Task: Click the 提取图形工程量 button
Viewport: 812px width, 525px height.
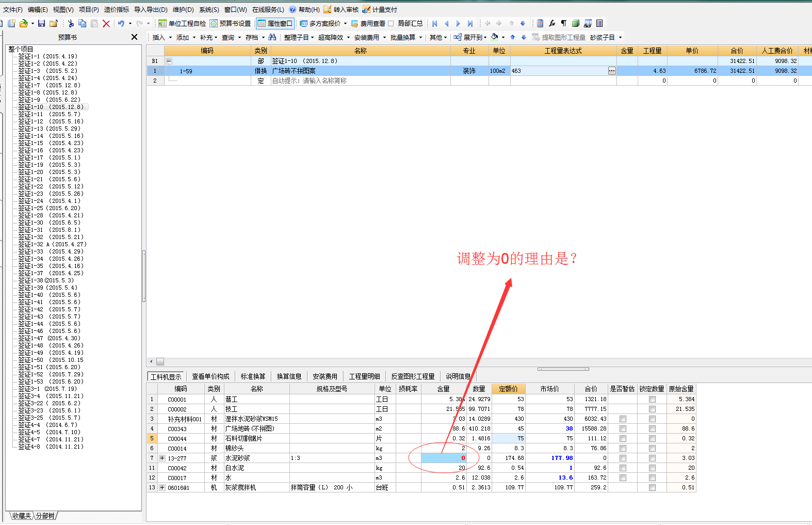Action: pos(559,37)
